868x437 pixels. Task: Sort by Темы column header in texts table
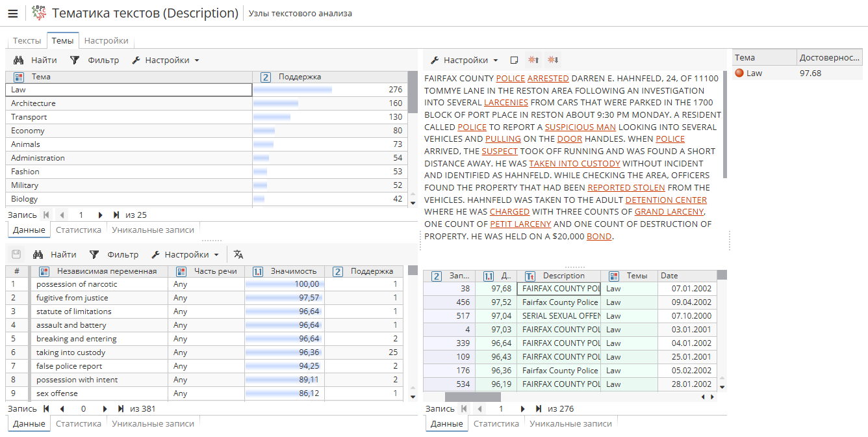[x=629, y=276]
